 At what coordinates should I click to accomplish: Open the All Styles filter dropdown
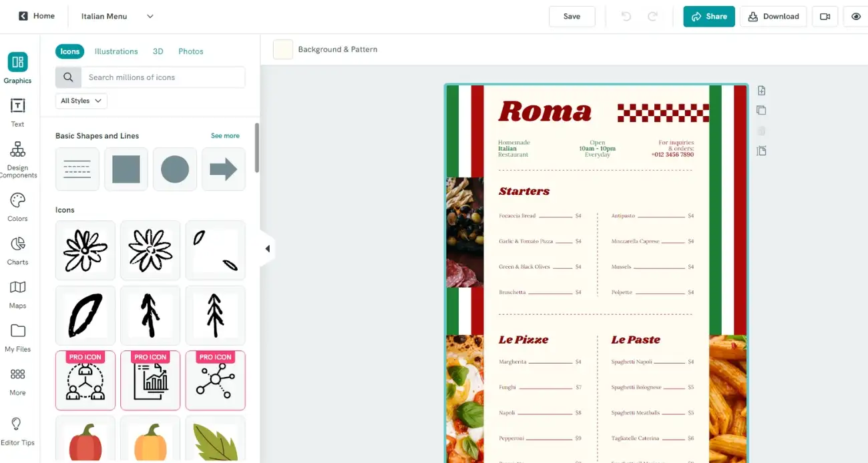pyautogui.click(x=80, y=100)
